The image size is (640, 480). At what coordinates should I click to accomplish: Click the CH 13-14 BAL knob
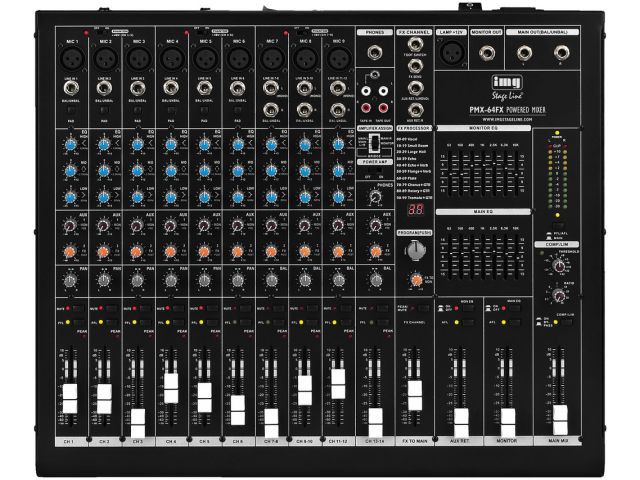(x=376, y=280)
